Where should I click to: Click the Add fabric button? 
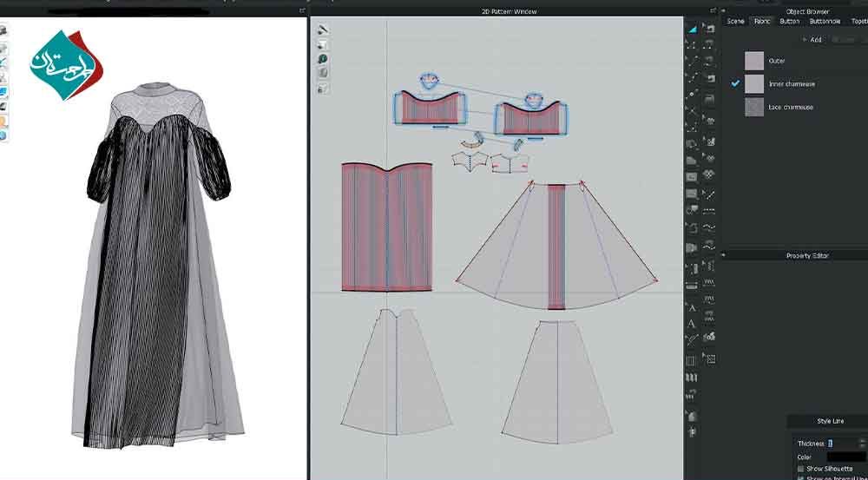click(812, 39)
